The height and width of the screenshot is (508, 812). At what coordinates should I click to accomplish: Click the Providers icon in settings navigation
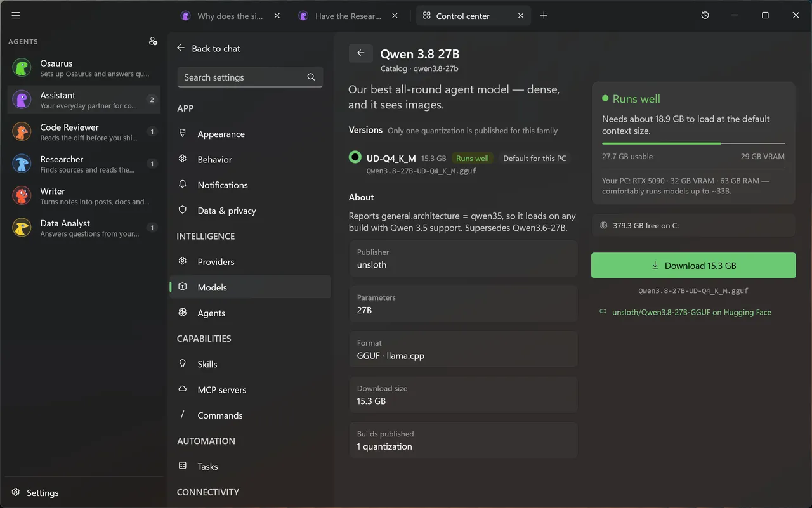pyautogui.click(x=183, y=261)
